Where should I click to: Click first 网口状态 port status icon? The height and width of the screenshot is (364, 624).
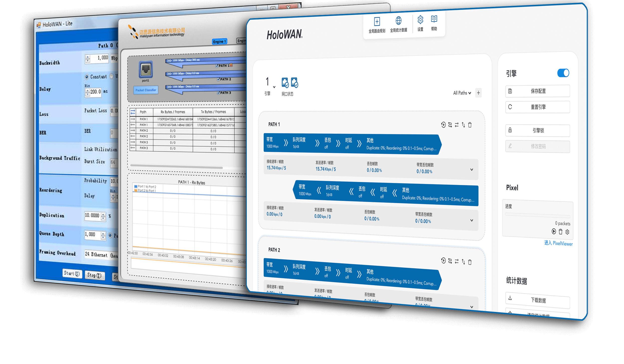tap(285, 83)
